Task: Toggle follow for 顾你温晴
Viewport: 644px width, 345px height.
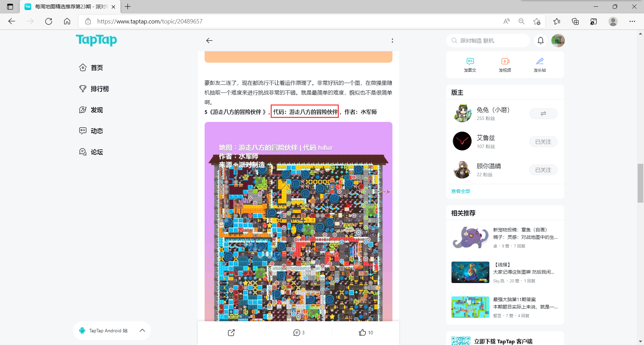Action: pyautogui.click(x=543, y=170)
